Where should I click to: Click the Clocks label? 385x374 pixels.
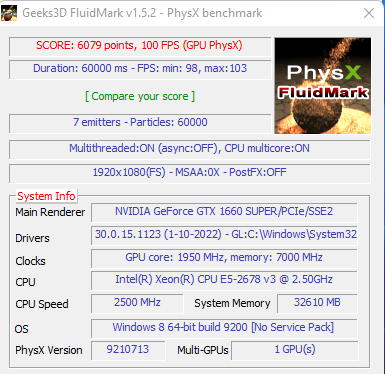[x=30, y=261]
